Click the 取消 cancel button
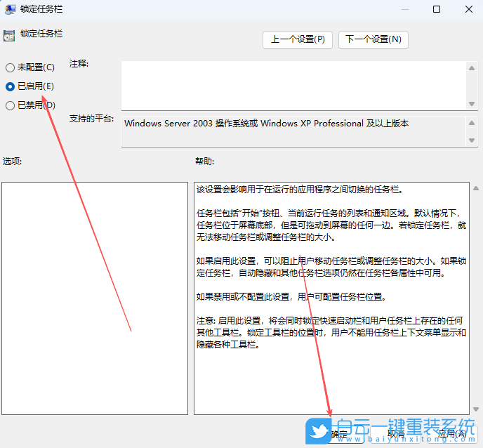Image resolution: width=483 pixels, height=448 pixels. pyautogui.click(x=396, y=435)
